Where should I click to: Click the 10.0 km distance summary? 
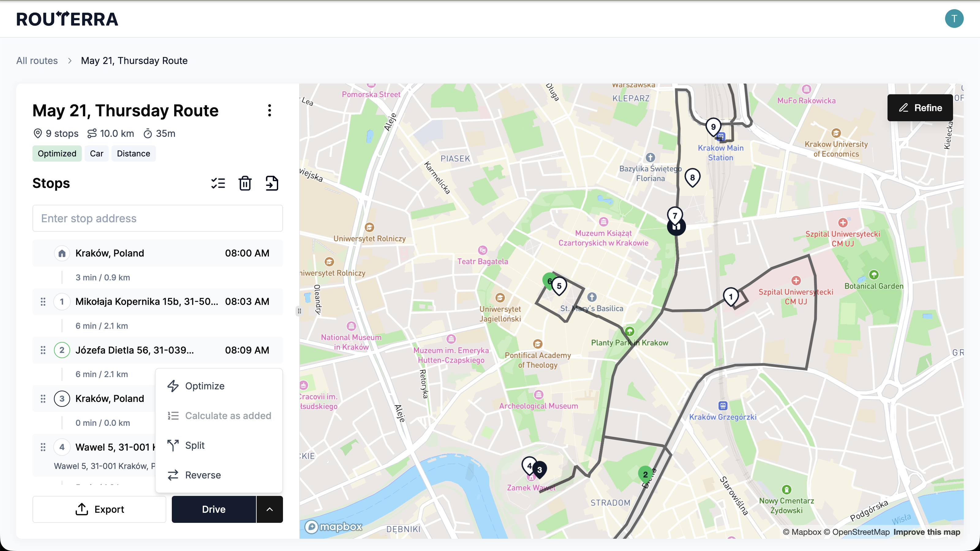coord(111,133)
